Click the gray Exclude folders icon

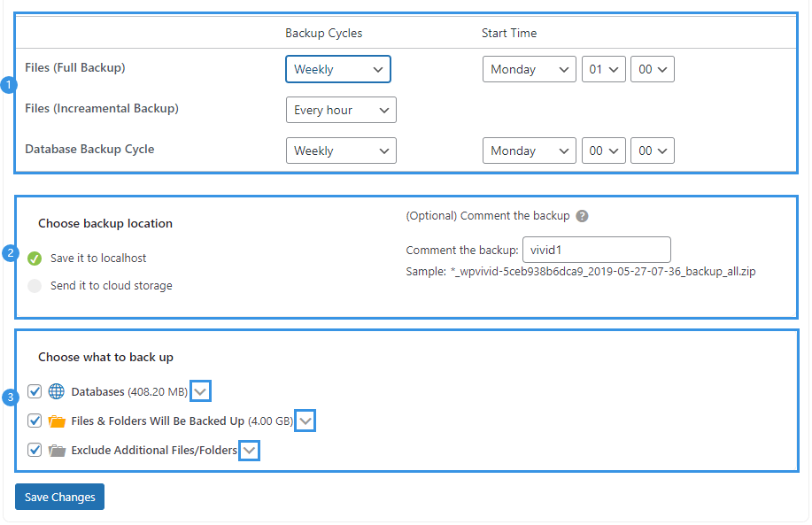pos(57,451)
